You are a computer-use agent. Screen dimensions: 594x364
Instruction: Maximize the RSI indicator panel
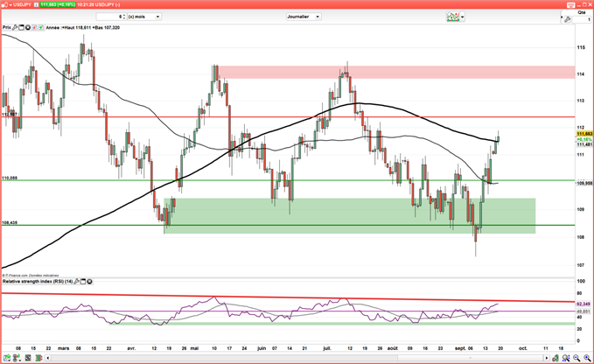click(x=83, y=282)
